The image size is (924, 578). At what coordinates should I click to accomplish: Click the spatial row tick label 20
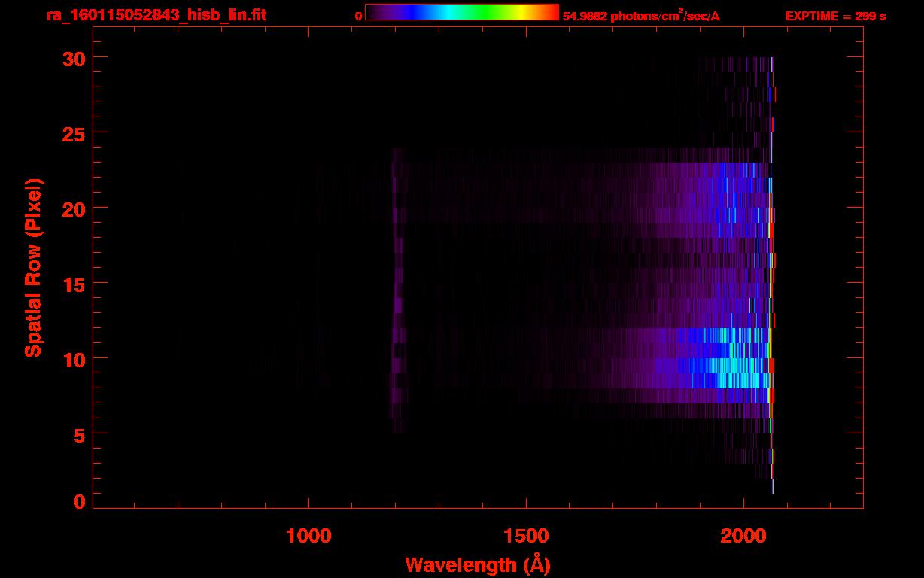[74, 208]
